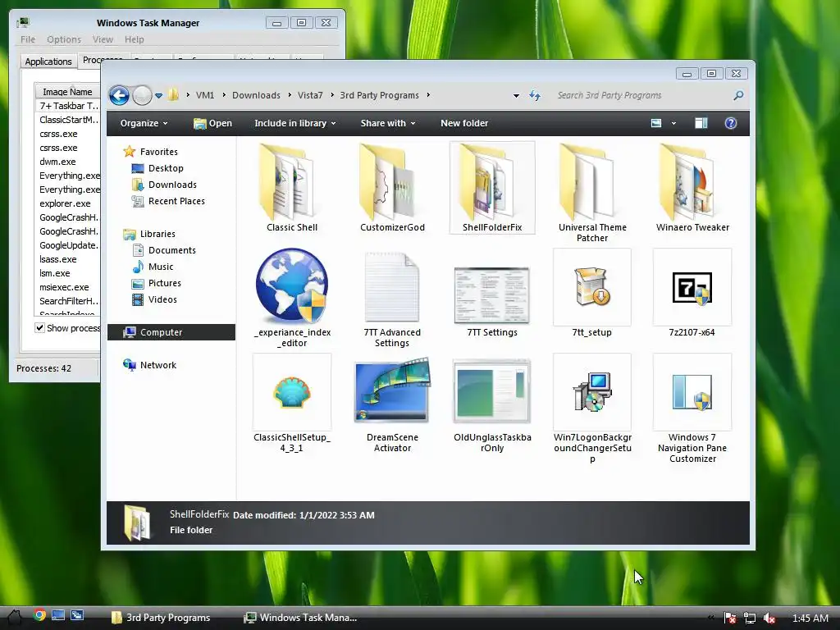Screen dimensions: 840x630
Task: Select the 7tt_setup installer icon
Action: pos(592,287)
